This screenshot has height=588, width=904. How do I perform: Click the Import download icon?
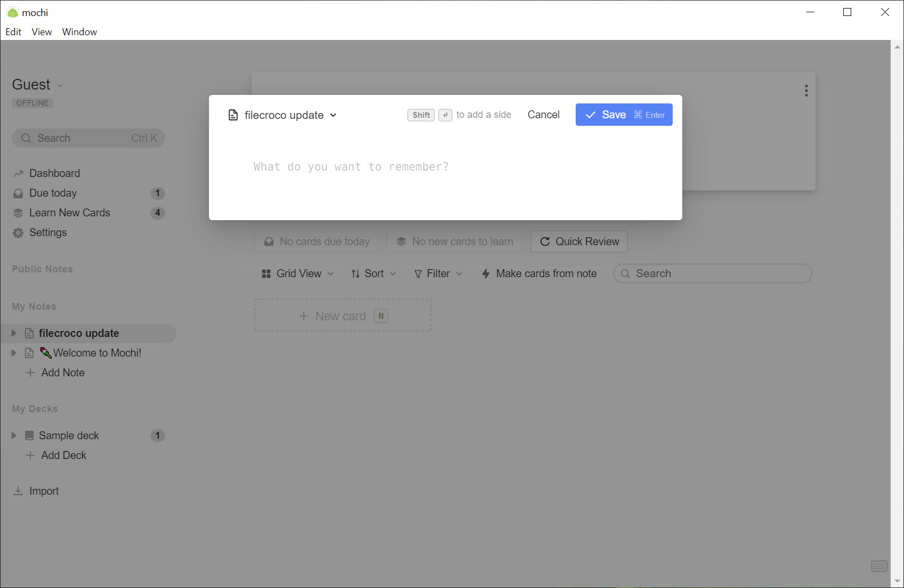point(18,491)
